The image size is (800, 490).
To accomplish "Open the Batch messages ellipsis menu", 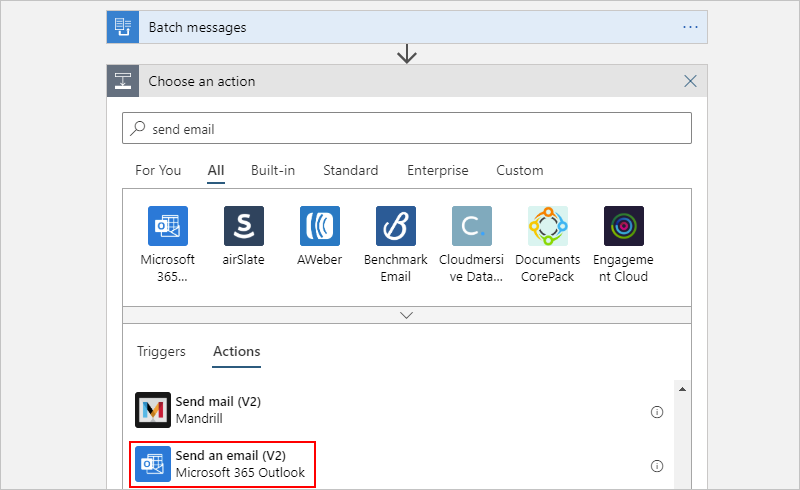I will tap(690, 27).
